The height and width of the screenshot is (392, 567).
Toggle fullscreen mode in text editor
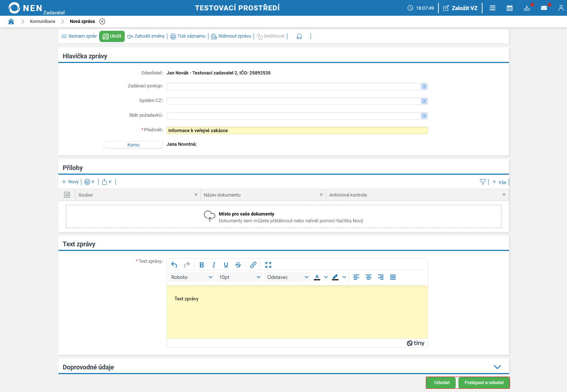coord(268,265)
